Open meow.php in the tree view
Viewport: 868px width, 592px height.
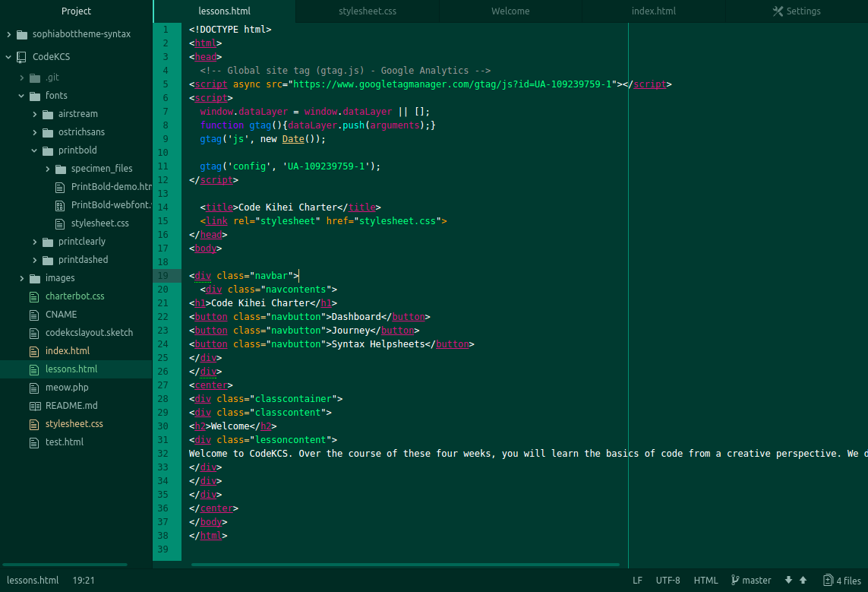[67, 388]
